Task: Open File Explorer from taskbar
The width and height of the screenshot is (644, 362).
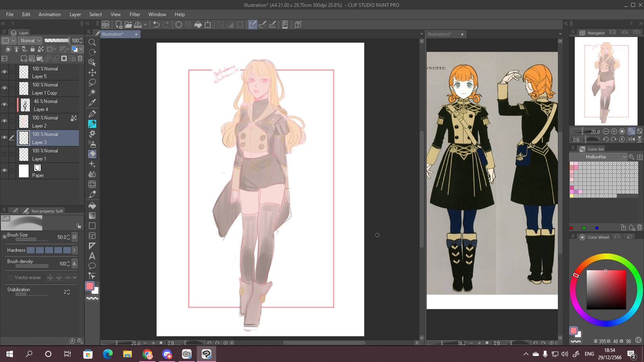Action: coord(127,354)
